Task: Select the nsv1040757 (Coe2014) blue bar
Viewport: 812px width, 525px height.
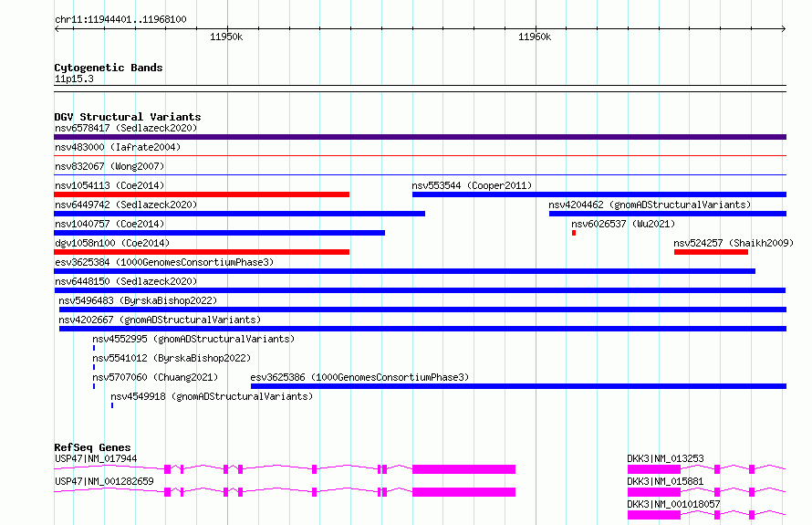Action: (x=219, y=233)
